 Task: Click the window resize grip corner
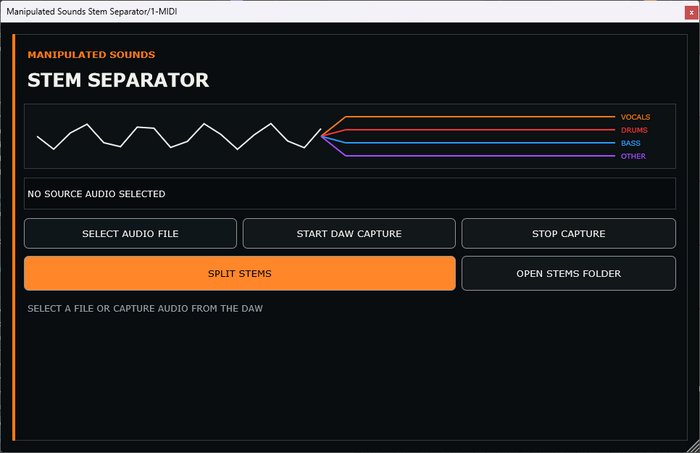(x=693, y=446)
